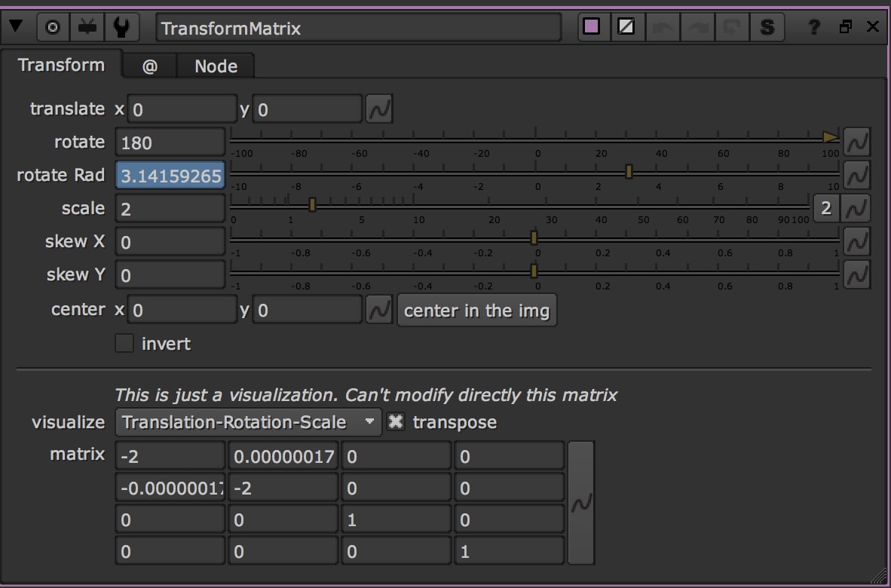Click the skew Y value field
This screenshot has width=891, height=588.
pyautogui.click(x=170, y=275)
